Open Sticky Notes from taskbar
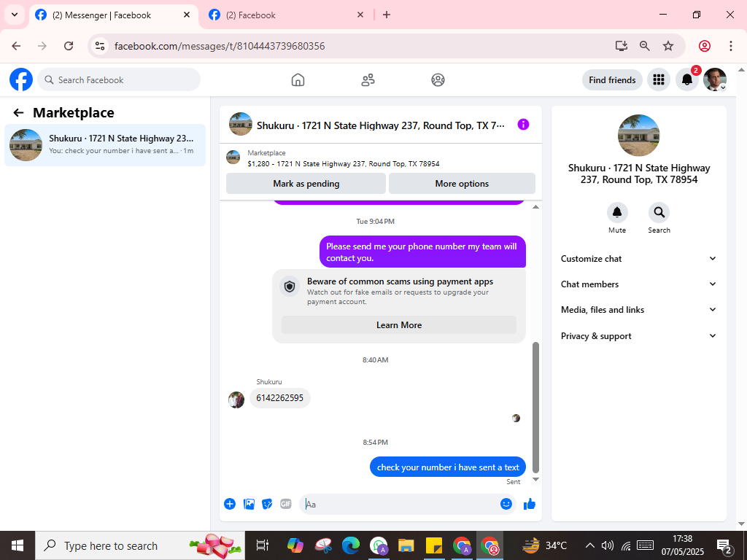Viewport: 747px width, 560px height. [433, 545]
